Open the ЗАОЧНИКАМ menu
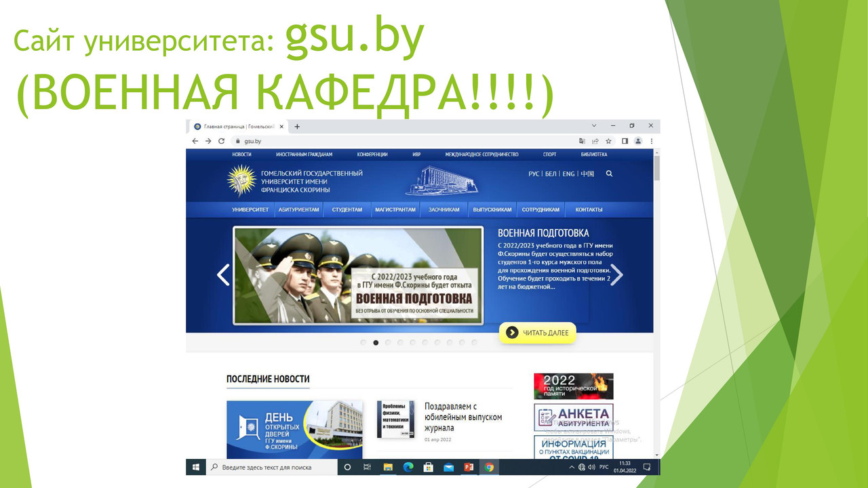868x488 pixels. [443, 209]
